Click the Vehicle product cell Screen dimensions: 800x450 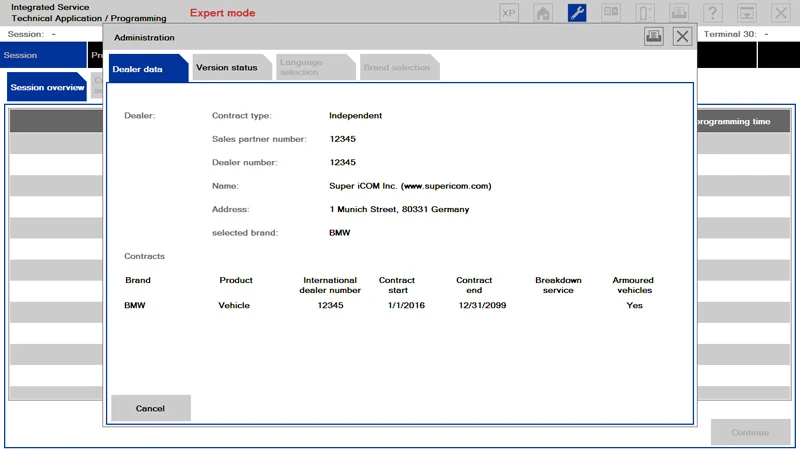(x=234, y=305)
